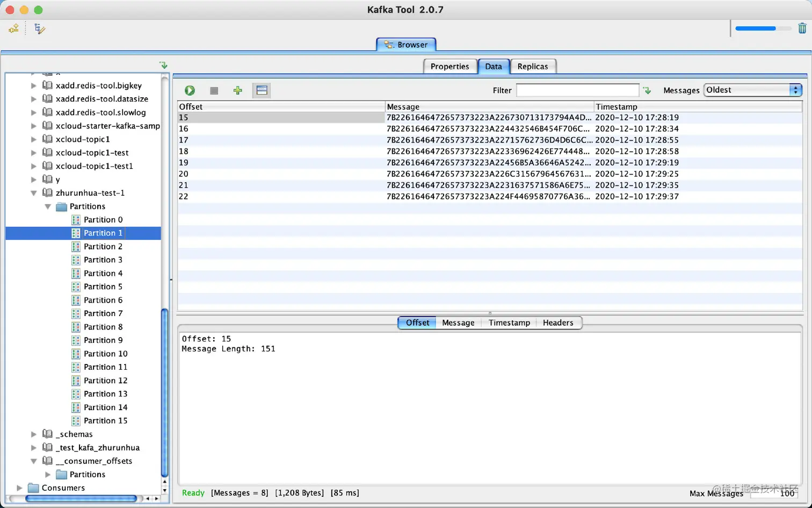Image resolution: width=812 pixels, height=508 pixels.
Task: Click the Partition 8 icon
Action: (76, 327)
